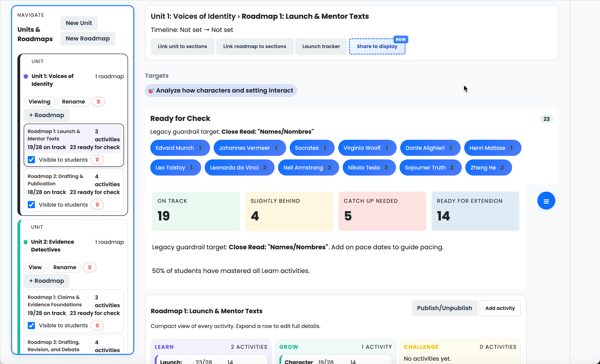The height and width of the screenshot is (364, 600).
Task: Open the blue floating hamburger menu button
Action: pyautogui.click(x=546, y=201)
